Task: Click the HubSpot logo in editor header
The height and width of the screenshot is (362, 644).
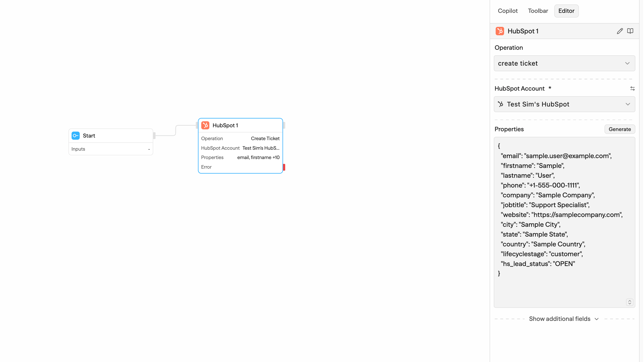Action: click(x=499, y=31)
